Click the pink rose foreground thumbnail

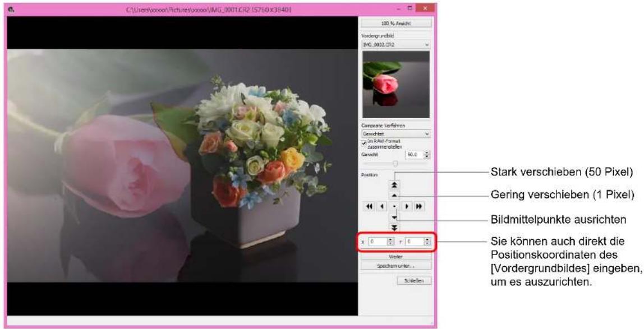396,85
